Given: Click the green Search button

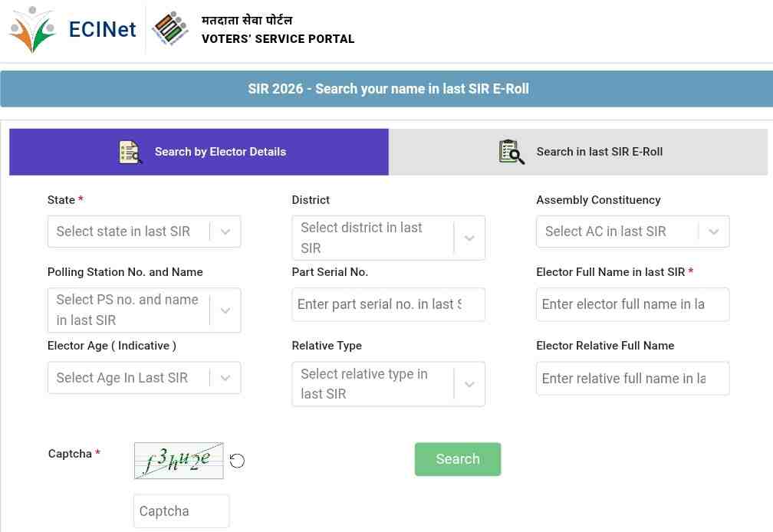Looking at the screenshot, I should pyautogui.click(x=458, y=459).
